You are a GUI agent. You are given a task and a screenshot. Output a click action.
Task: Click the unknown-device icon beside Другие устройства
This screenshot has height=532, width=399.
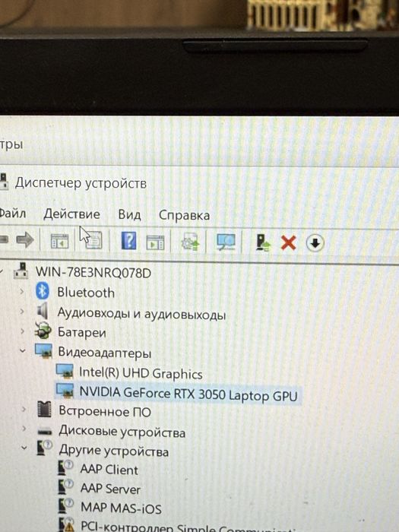(44, 448)
